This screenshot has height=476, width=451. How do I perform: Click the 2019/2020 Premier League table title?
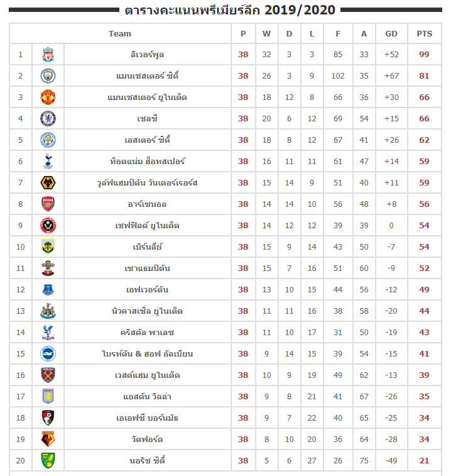click(x=230, y=10)
